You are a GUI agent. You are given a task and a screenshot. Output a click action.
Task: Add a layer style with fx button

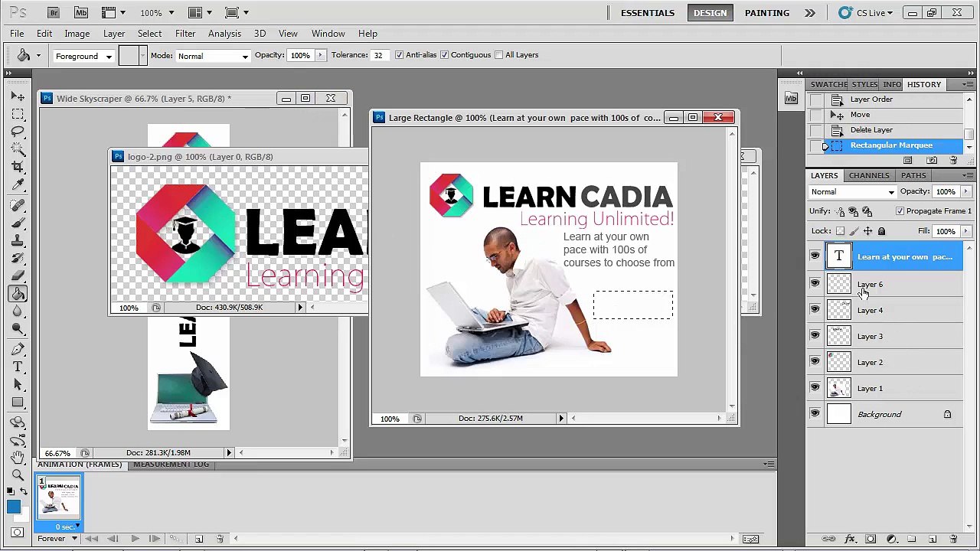[x=849, y=539]
